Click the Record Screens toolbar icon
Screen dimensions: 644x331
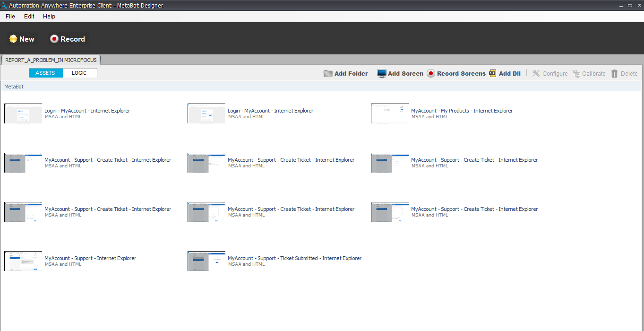431,73
